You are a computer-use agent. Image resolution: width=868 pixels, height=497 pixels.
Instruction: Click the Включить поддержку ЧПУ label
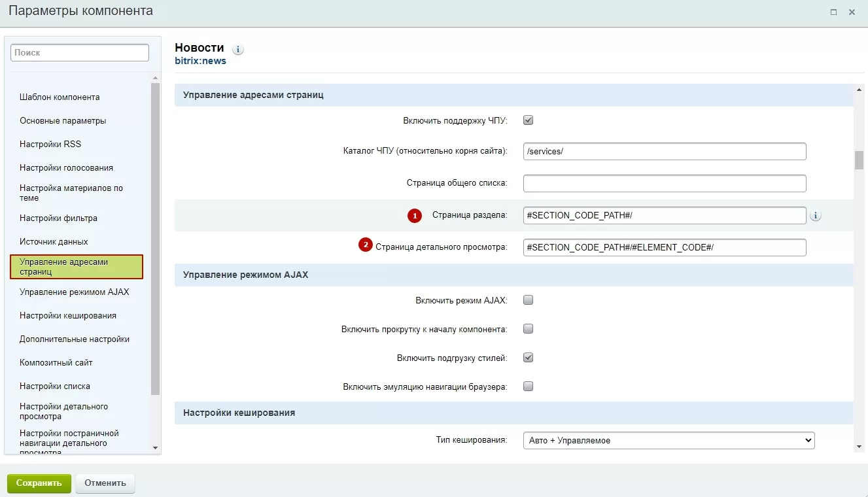tap(455, 120)
